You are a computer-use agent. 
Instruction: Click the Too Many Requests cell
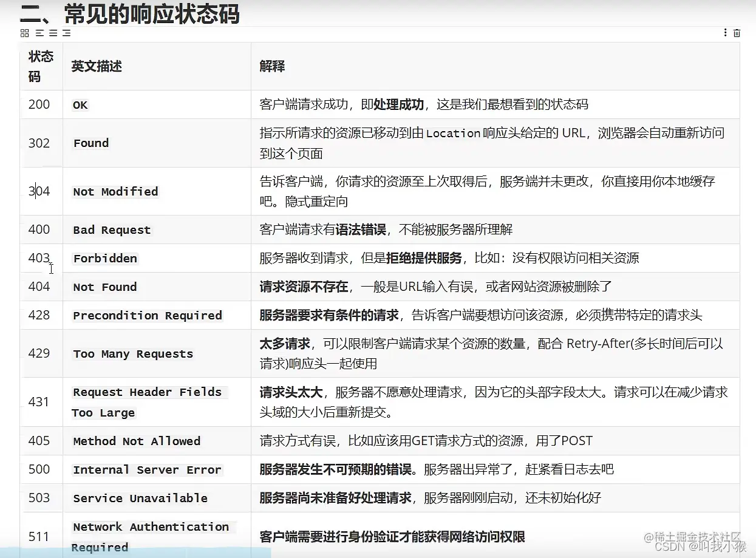click(x=132, y=353)
